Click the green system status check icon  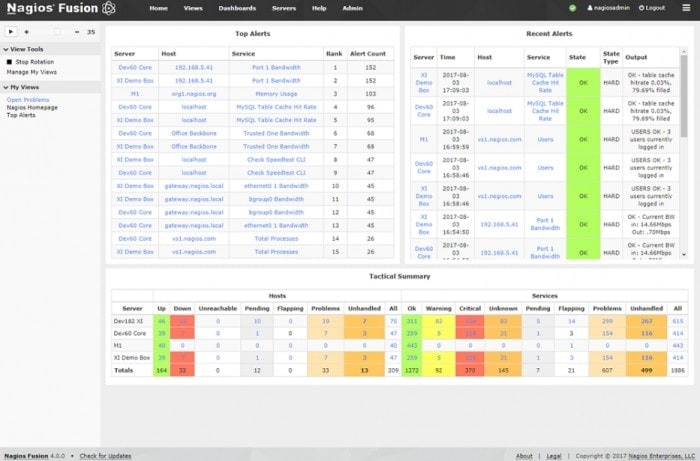click(572, 8)
